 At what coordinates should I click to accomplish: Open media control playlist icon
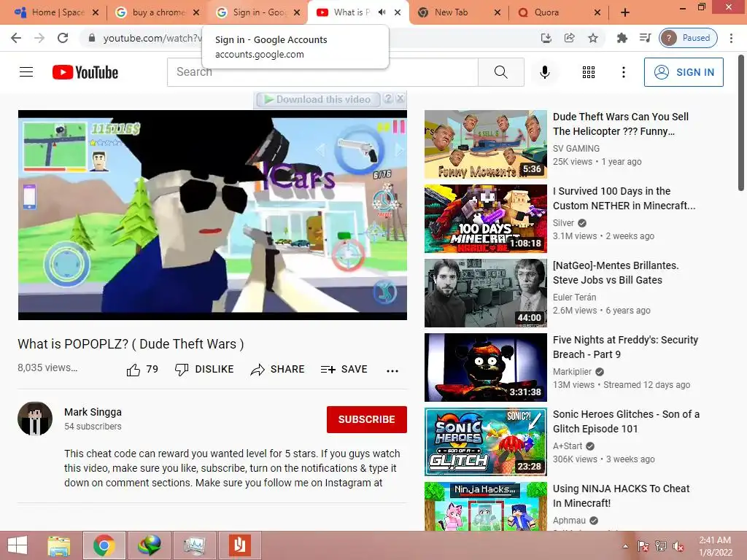(645, 38)
